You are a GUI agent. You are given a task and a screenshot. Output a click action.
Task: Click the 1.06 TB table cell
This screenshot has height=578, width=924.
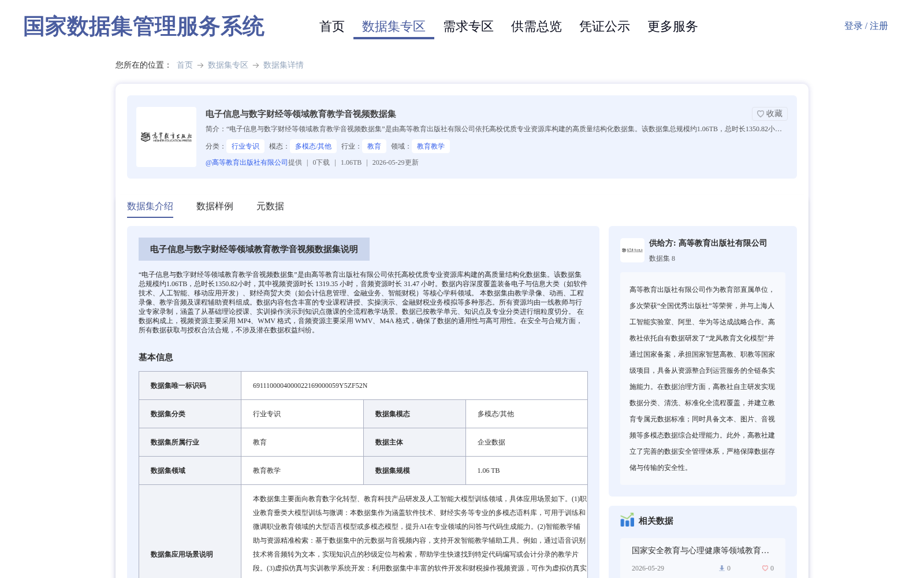tap(489, 470)
